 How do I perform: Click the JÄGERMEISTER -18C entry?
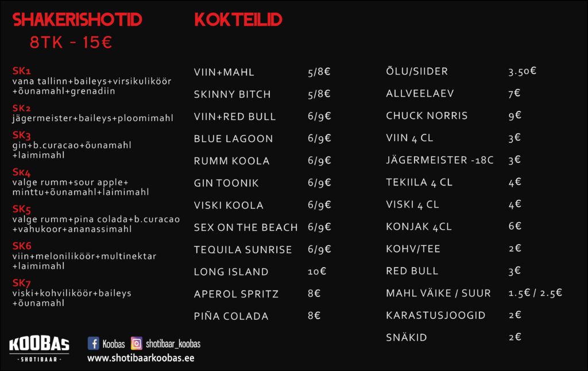coord(440,160)
